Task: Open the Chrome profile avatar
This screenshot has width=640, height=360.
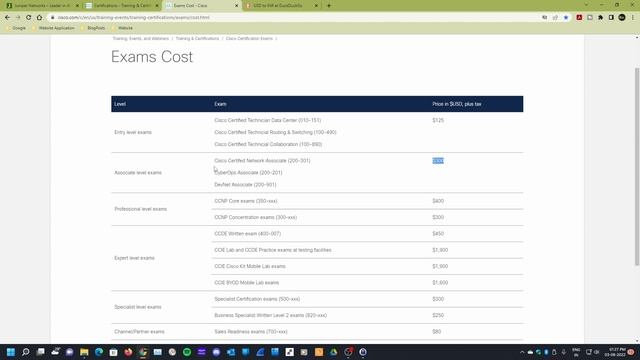Action: (x=622, y=18)
